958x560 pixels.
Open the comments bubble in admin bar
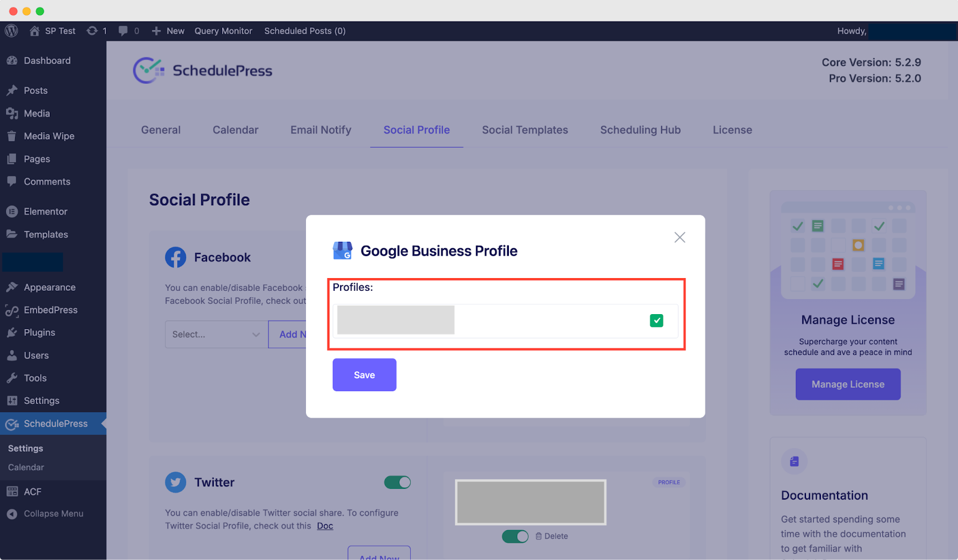coord(123,31)
